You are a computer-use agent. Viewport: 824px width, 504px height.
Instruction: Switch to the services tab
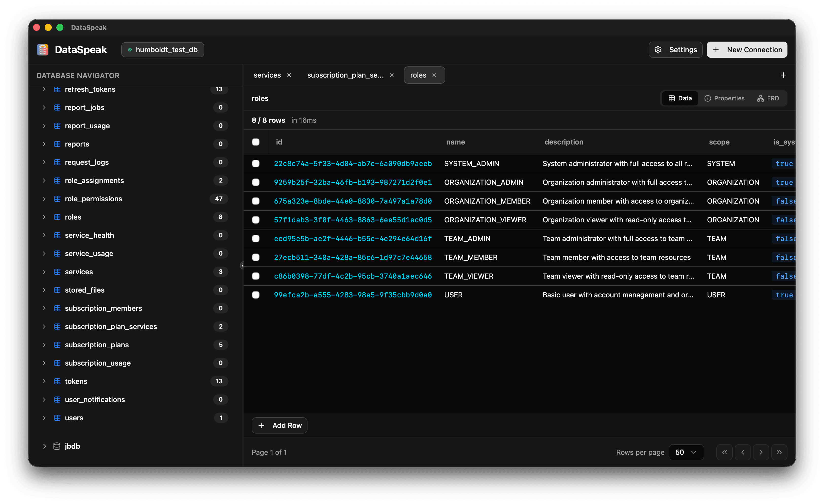tap(267, 75)
